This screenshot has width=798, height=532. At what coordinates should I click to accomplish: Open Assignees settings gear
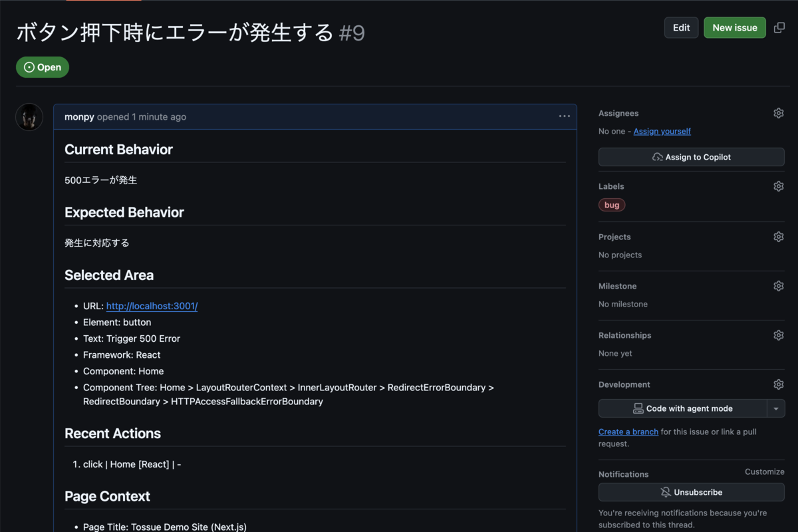[x=779, y=113]
